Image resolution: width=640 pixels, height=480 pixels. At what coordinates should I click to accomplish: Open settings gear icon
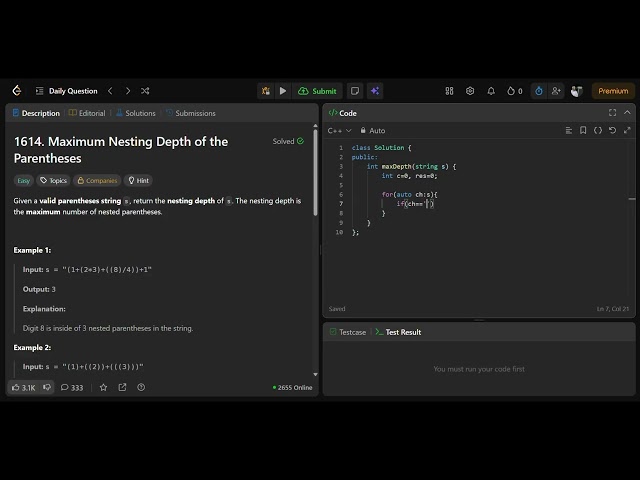[x=470, y=91]
